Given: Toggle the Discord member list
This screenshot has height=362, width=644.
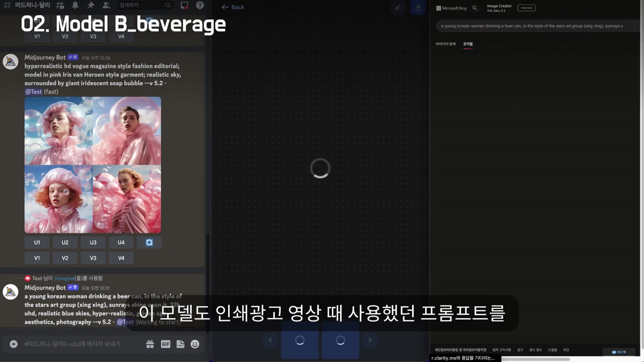Looking at the screenshot, I should (x=106, y=5).
